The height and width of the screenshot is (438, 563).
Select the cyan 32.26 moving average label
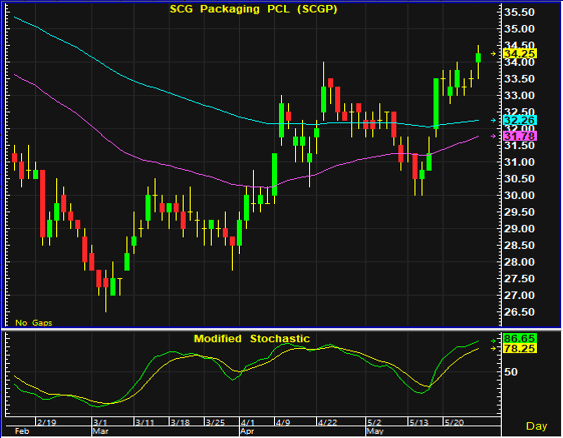point(520,120)
